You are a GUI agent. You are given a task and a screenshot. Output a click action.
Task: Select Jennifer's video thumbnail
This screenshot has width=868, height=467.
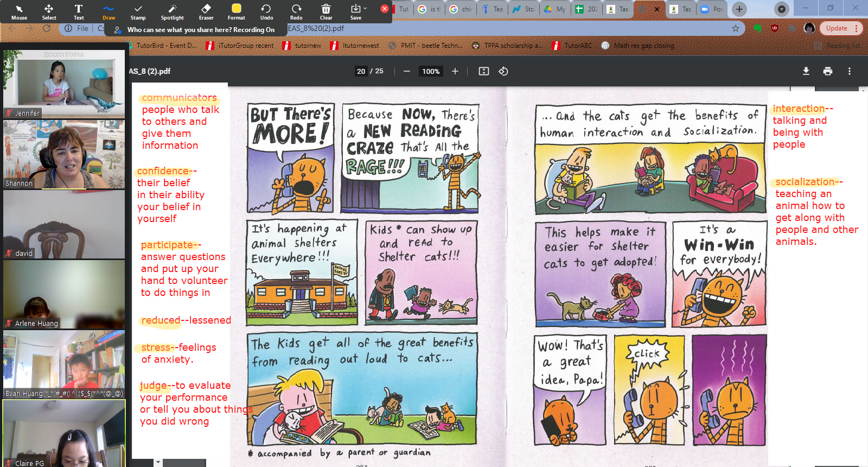tap(64, 84)
